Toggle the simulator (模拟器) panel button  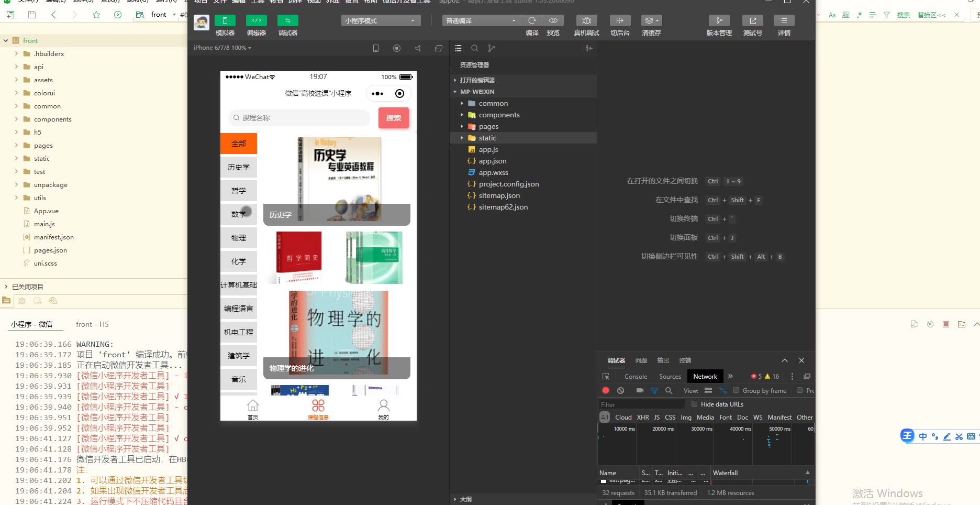(225, 20)
